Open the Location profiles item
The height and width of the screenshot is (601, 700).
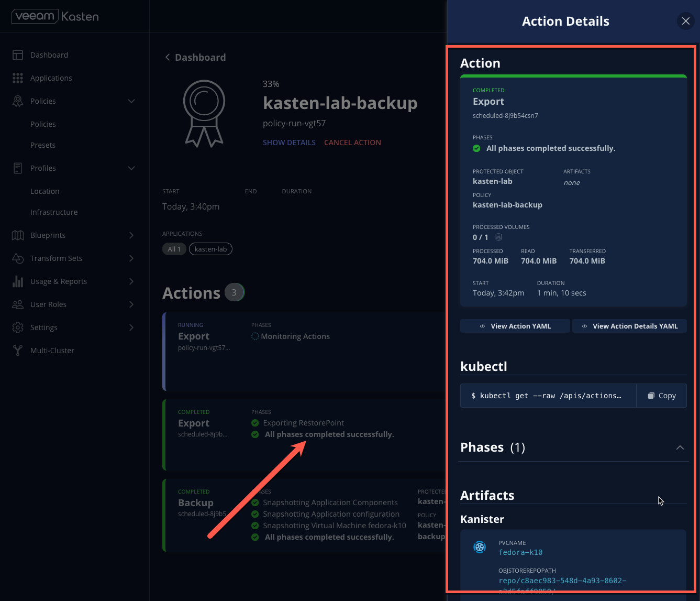45,191
